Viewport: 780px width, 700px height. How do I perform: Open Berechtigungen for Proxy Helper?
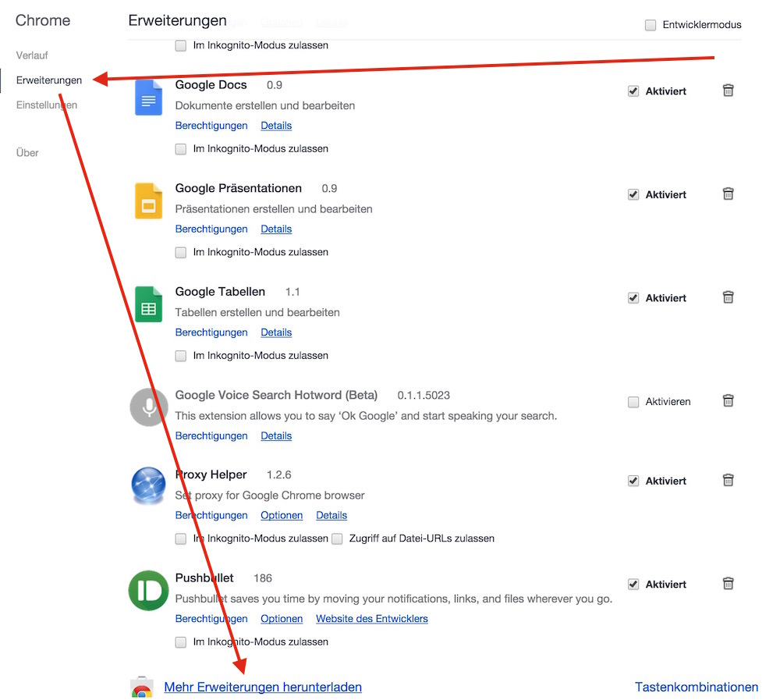(x=211, y=515)
